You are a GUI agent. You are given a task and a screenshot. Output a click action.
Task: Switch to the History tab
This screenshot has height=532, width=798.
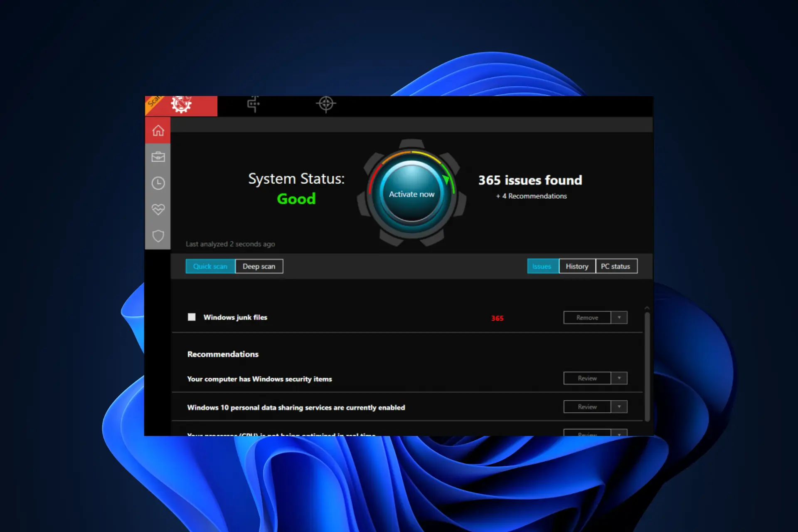pyautogui.click(x=577, y=266)
